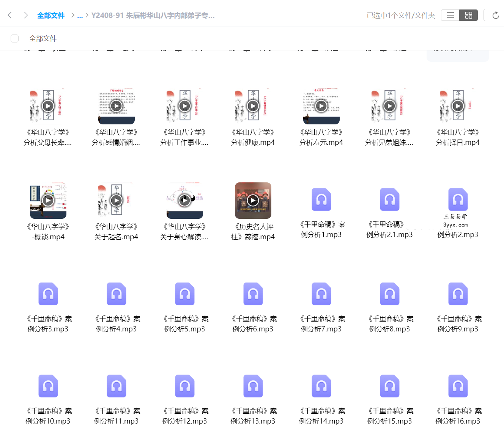
Task: Select file name 分析寿元.mp4
Action: click(x=321, y=143)
